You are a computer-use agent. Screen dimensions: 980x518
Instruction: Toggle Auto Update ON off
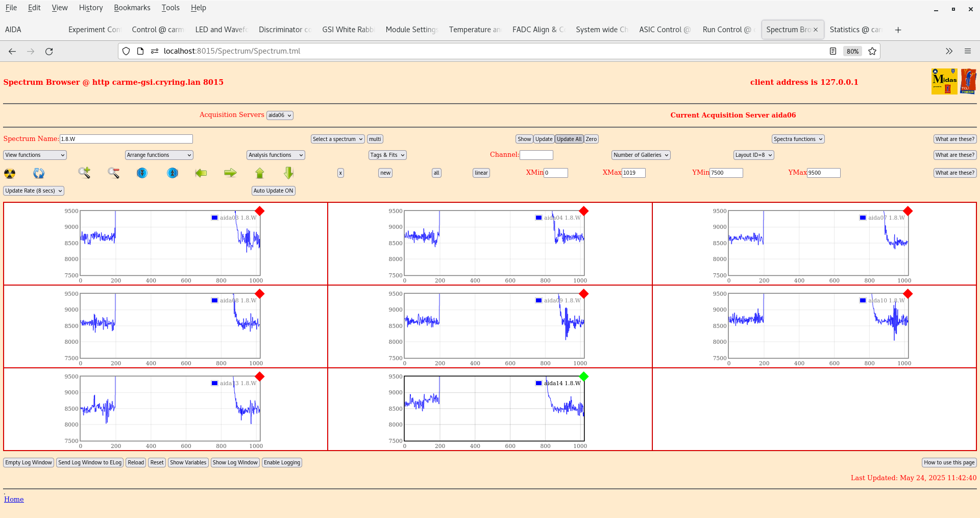(x=273, y=191)
